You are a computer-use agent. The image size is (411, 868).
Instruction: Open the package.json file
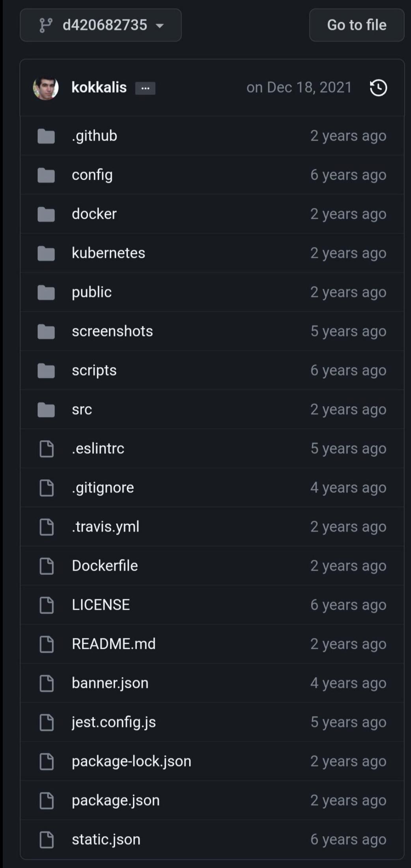[116, 801]
